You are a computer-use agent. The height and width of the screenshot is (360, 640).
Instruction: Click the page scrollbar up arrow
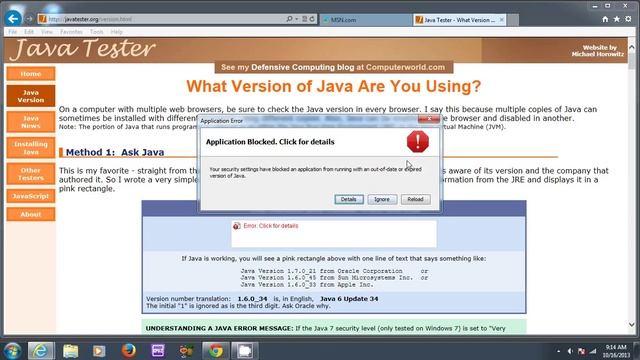point(632,47)
